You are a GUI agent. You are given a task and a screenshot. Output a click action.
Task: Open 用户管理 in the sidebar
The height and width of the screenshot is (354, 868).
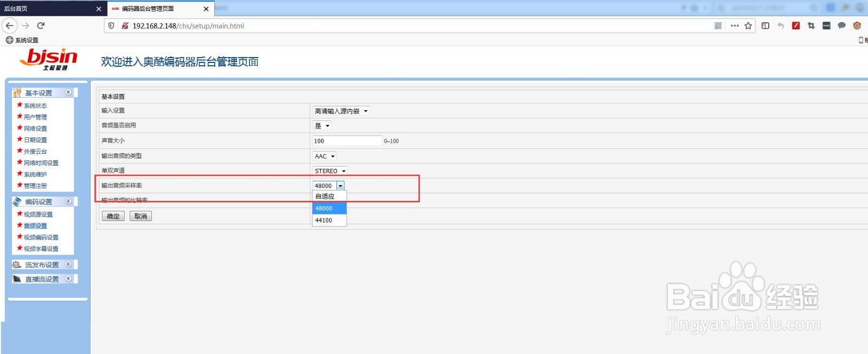(x=35, y=117)
